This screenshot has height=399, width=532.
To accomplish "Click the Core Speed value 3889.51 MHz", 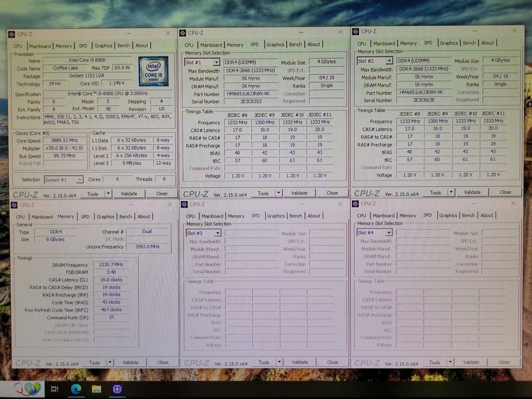I will (64, 140).
